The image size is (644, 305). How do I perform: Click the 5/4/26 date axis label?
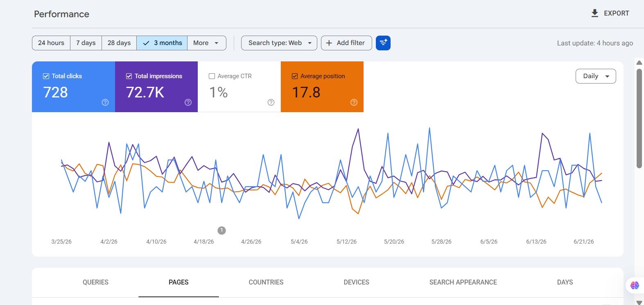[299, 242]
